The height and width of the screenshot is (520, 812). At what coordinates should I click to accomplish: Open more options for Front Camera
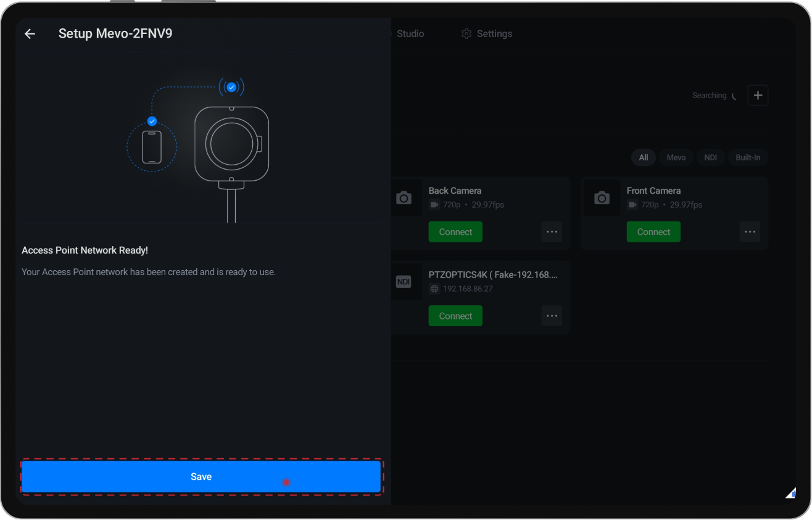click(750, 232)
